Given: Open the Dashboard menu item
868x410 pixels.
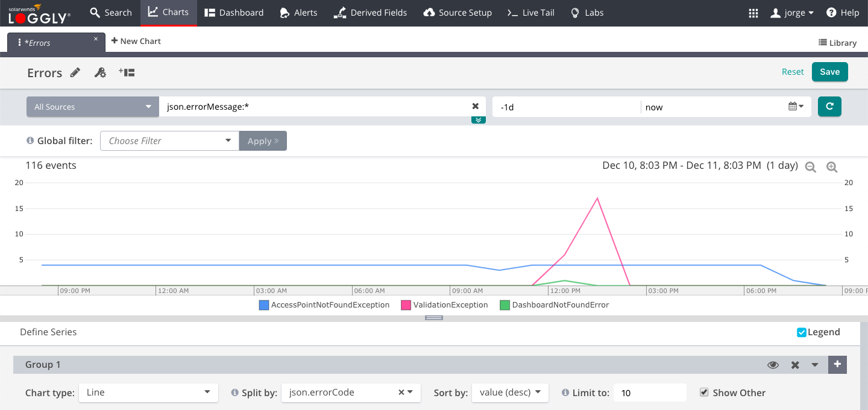Looking at the screenshot, I should coord(234,13).
